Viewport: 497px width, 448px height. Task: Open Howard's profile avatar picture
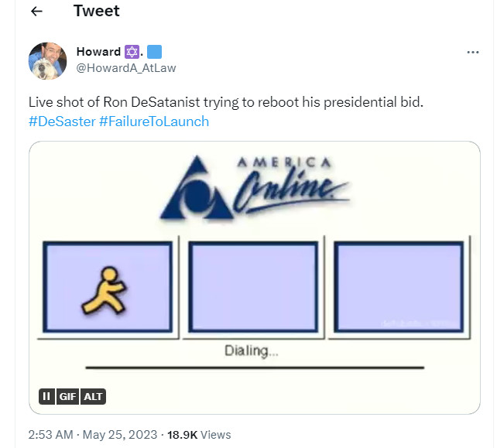pos(47,60)
